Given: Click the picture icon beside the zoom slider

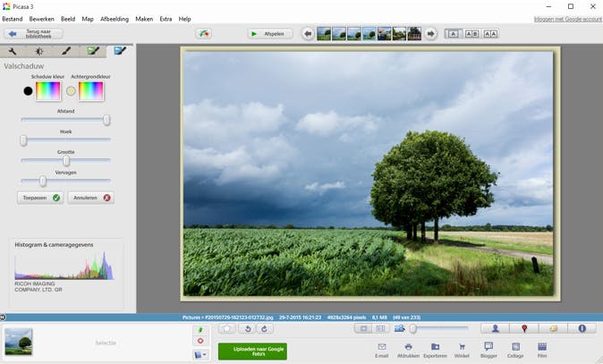Looking at the screenshot, I should point(400,328).
